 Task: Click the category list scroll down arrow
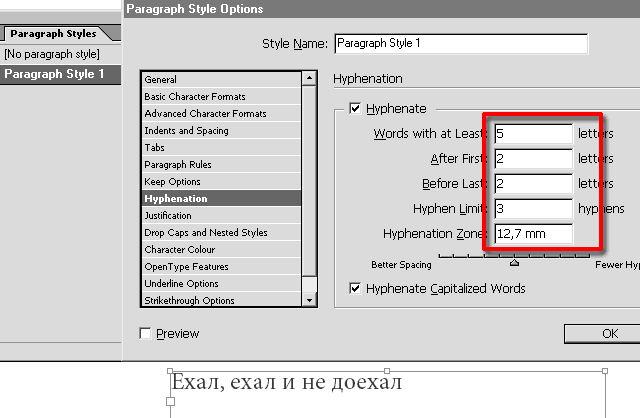[309, 300]
